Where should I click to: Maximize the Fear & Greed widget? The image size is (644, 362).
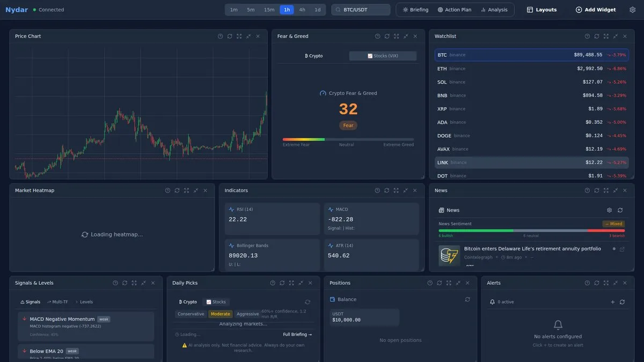pos(396,36)
